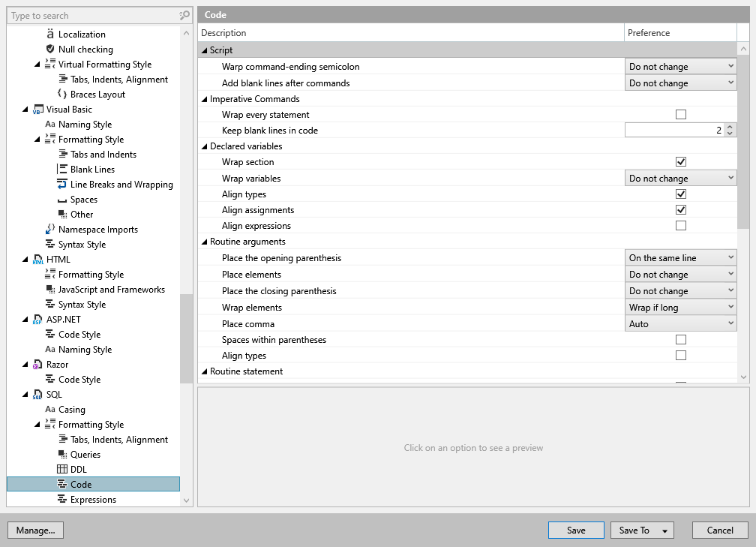The width and height of the screenshot is (756, 547).
Task: Open the Save To dropdown arrow
Action: click(x=664, y=530)
